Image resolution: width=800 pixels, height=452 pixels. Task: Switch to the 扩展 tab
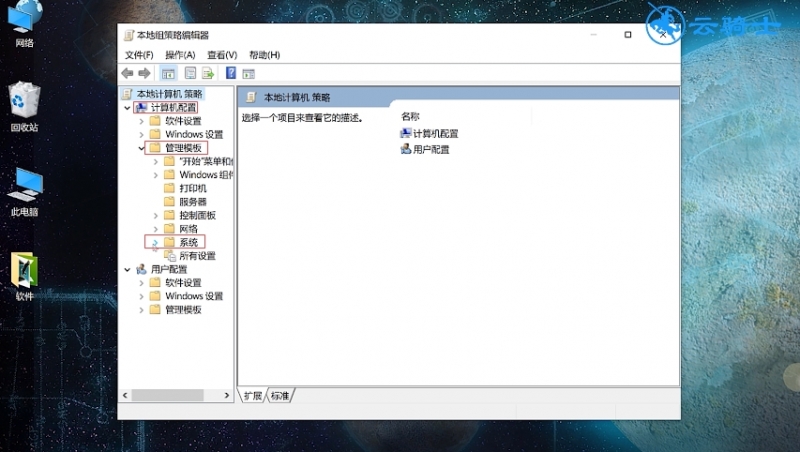(252, 396)
